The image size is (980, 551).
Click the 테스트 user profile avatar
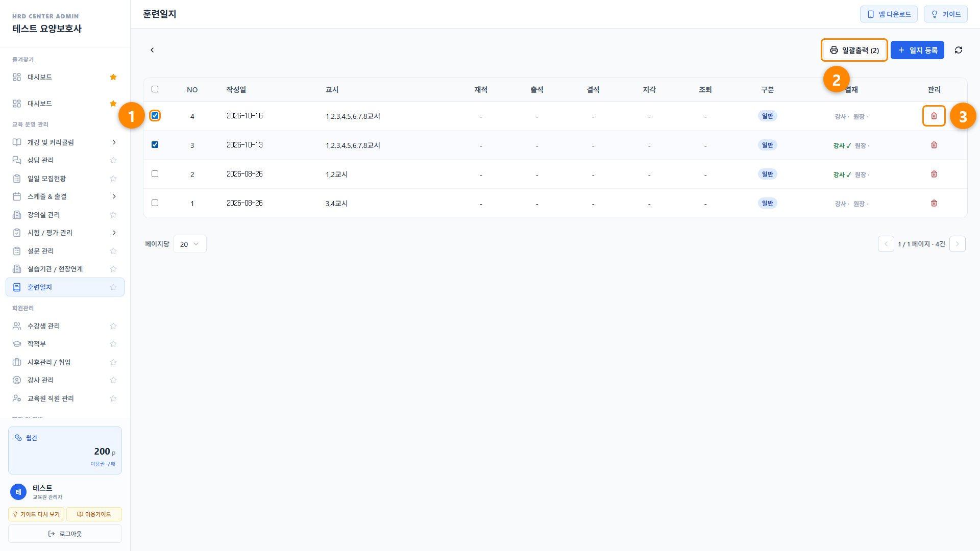[18, 492]
